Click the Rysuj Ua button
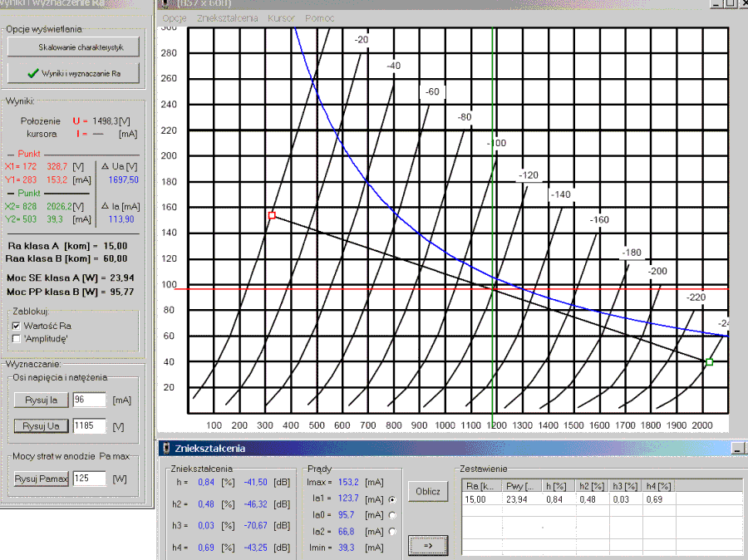Screen dimensions: 748x560 41,426
